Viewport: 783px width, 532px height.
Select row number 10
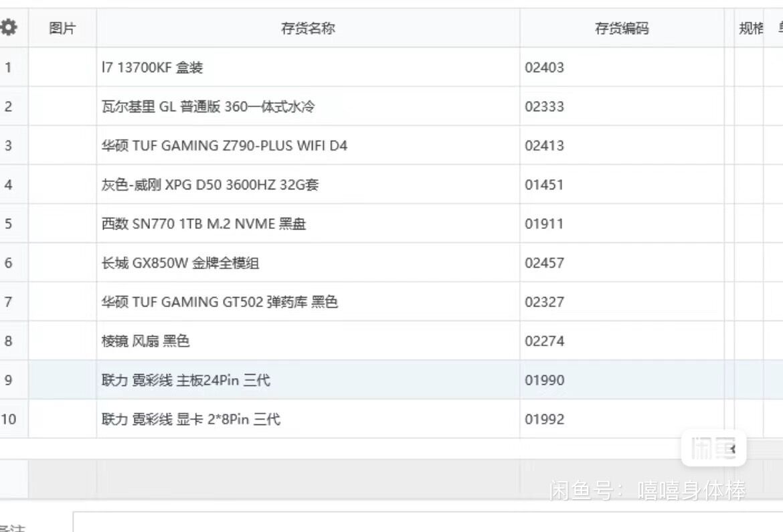click(9, 420)
